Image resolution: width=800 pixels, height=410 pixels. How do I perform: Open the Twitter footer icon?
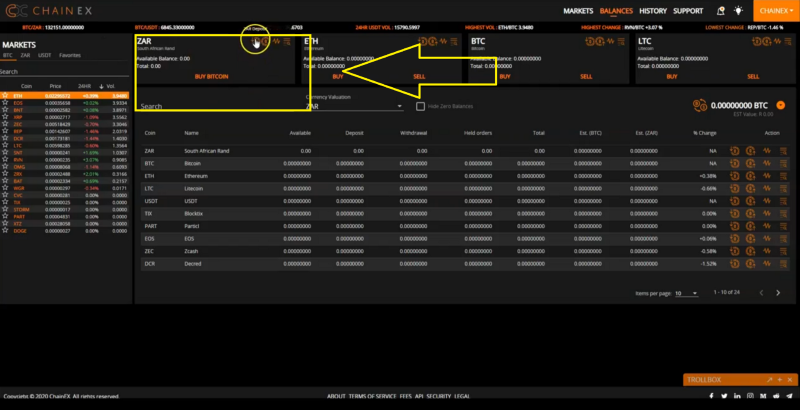(724, 396)
